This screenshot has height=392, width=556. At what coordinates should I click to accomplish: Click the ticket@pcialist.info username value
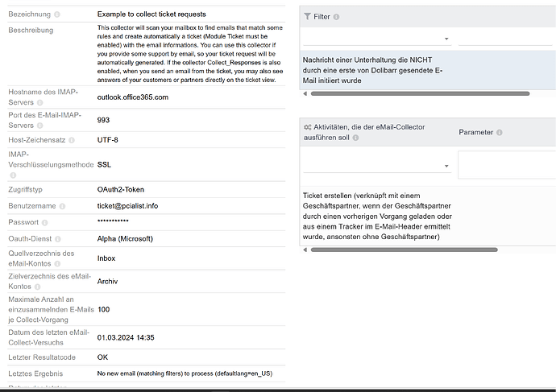pyautogui.click(x=127, y=205)
